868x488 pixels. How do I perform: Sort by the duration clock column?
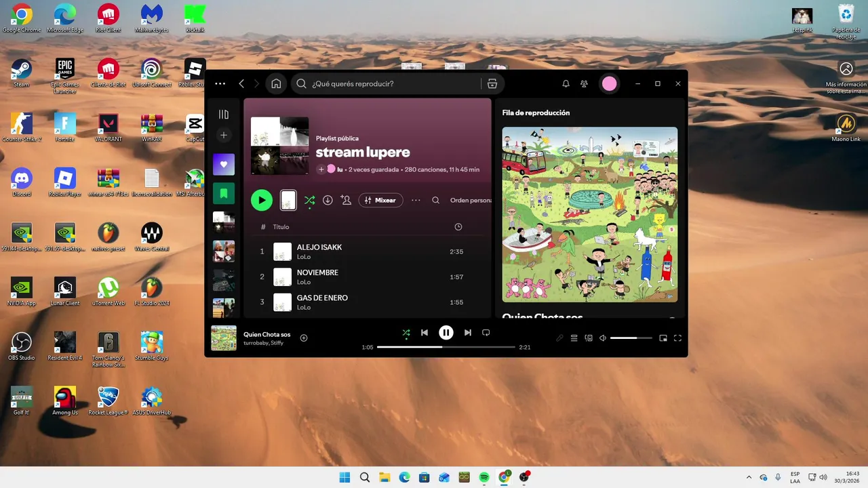pos(458,227)
